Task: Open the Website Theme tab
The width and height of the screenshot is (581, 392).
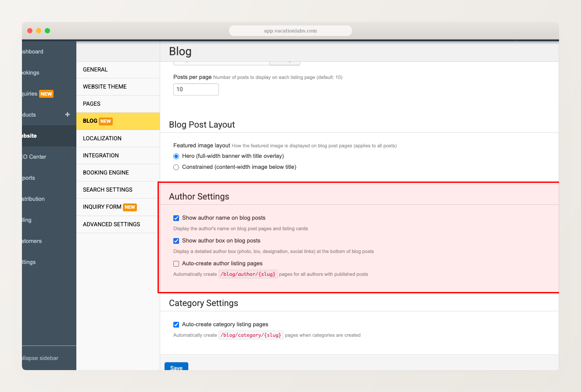Action: (104, 86)
